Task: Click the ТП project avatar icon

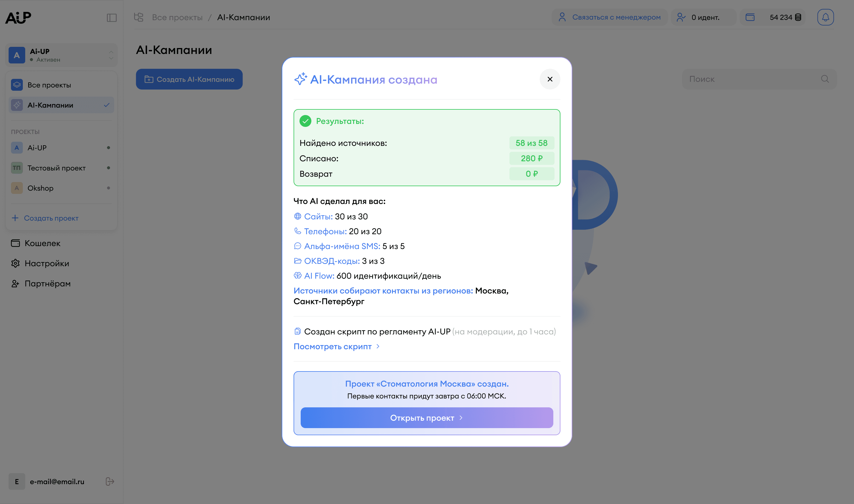Action: tap(17, 168)
